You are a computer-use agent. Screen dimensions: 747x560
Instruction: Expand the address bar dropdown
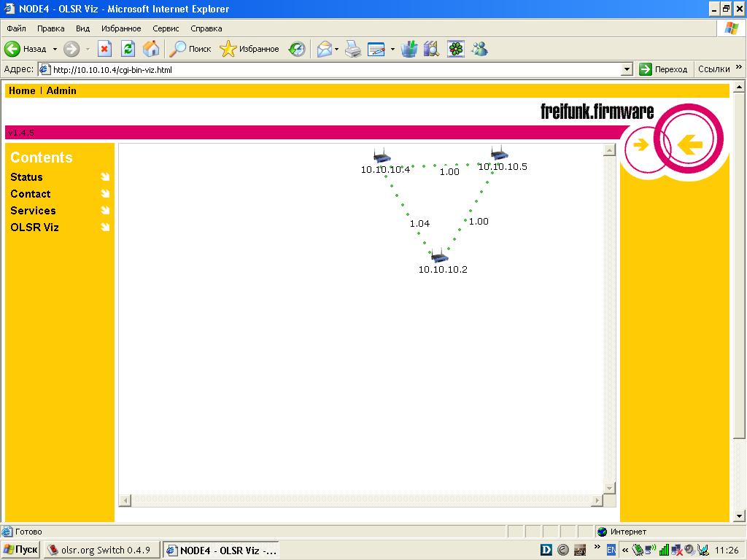coord(627,69)
